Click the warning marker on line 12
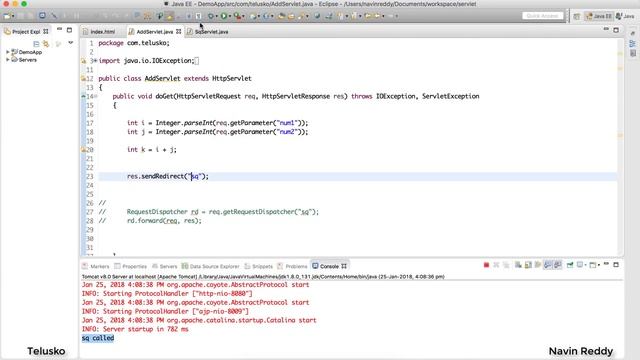640x360 pixels. click(83, 78)
